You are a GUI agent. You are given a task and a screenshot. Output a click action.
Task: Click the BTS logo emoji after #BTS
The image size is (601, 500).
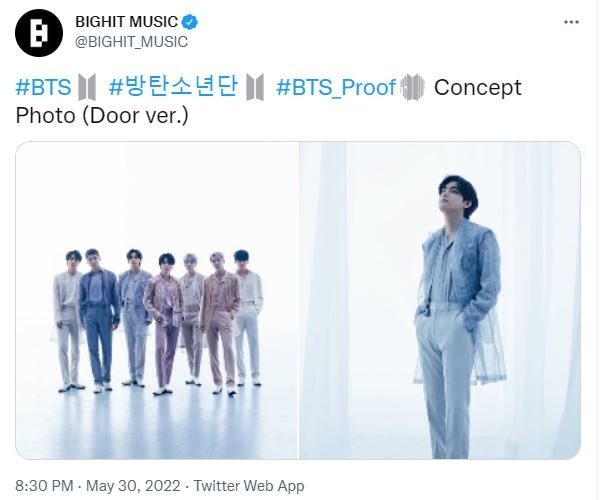87,87
